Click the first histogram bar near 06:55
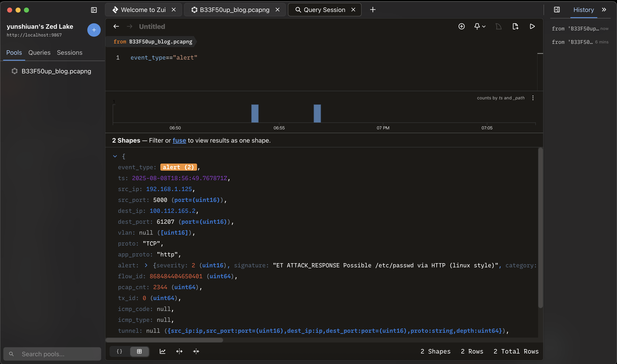 tap(255, 113)
